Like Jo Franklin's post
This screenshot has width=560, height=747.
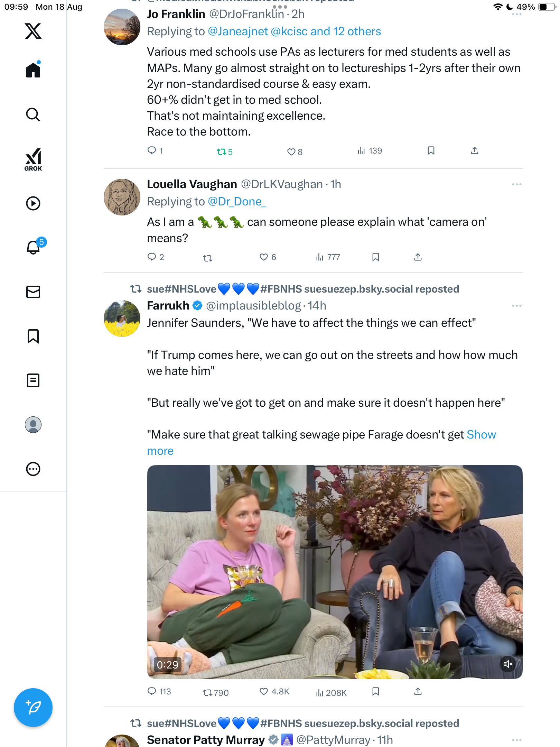click(291, 151)
